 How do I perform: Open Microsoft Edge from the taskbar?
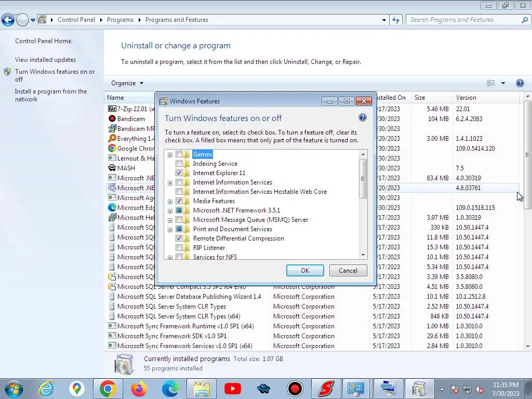pos(170,389)
